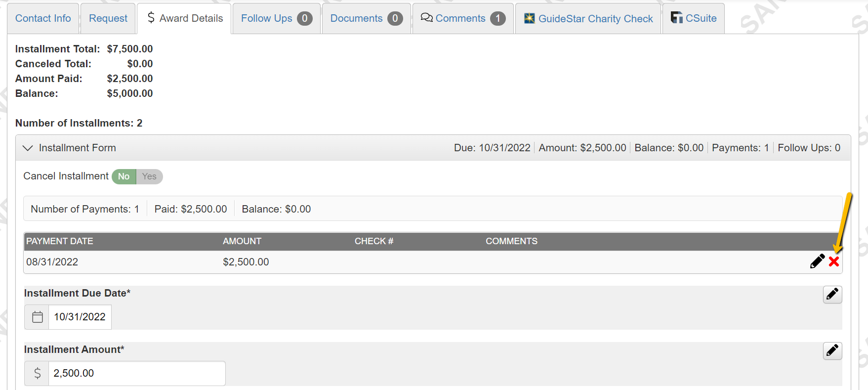Click Canceled Total value $0.00
Image resolution: width=868 pixels, height=390 pixels.
(140, 64)
